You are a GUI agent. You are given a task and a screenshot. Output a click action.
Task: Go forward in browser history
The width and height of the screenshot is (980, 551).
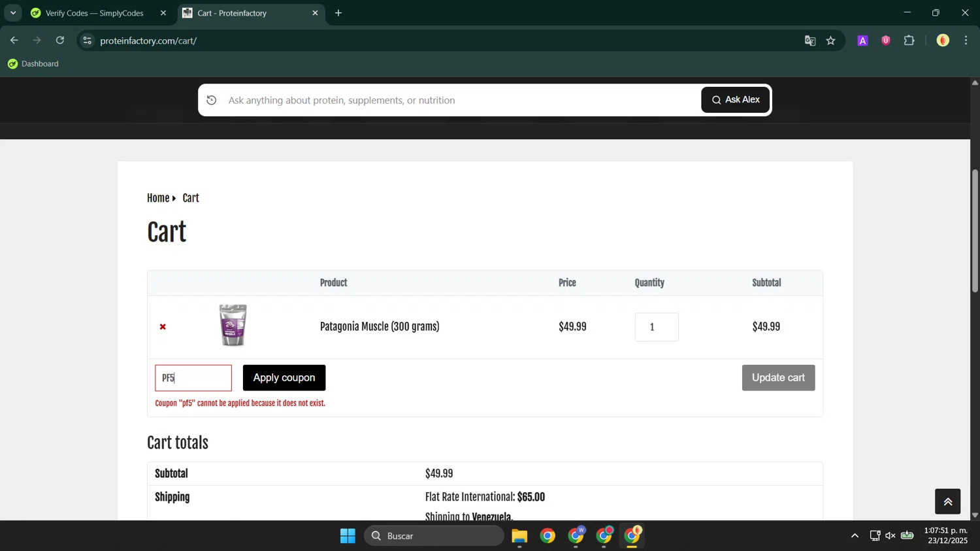point(37,40)
